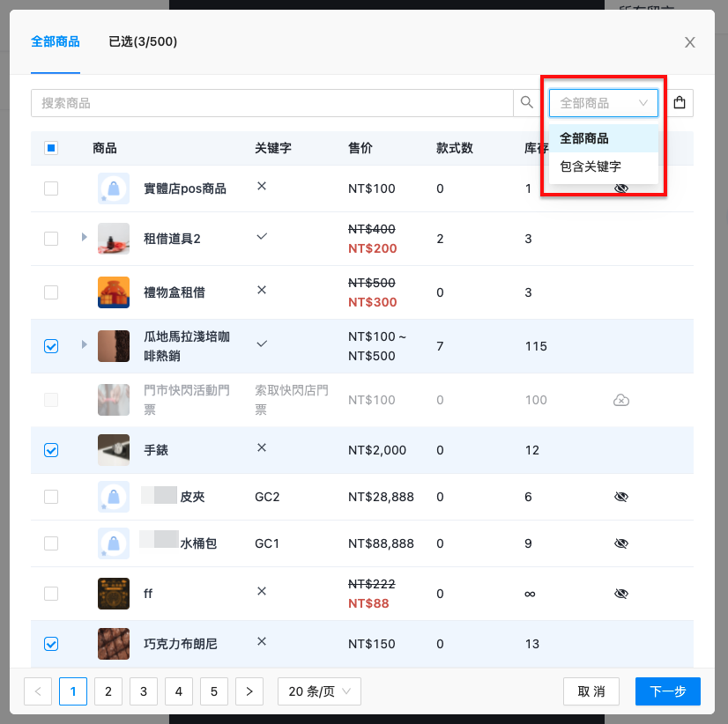Switch to the 全部商品 tab

[56, 41]
